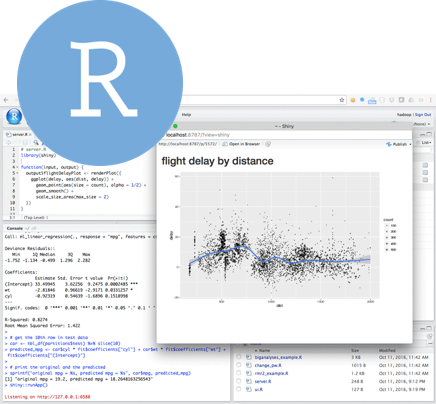Screen dimensions: 436x404
Task: Click the RStudio logo icon
Action: pyautogui.click(x=14, y=116)
